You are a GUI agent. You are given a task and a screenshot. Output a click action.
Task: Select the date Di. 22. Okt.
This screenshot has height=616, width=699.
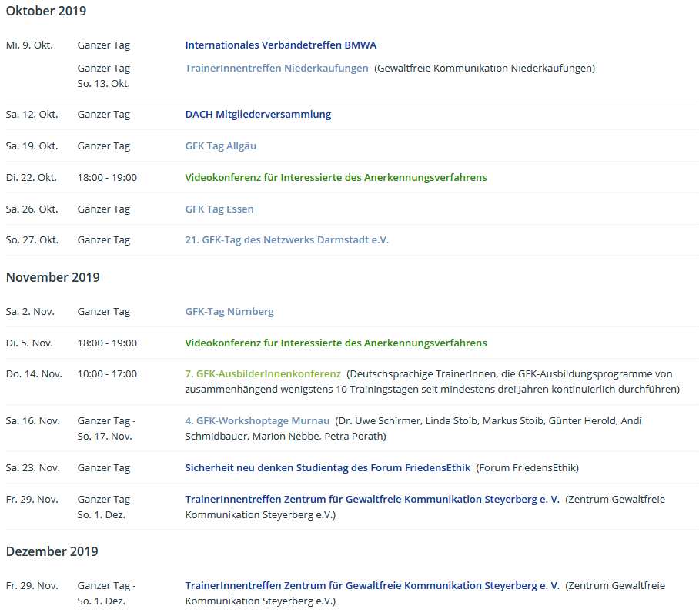point(32,178)
